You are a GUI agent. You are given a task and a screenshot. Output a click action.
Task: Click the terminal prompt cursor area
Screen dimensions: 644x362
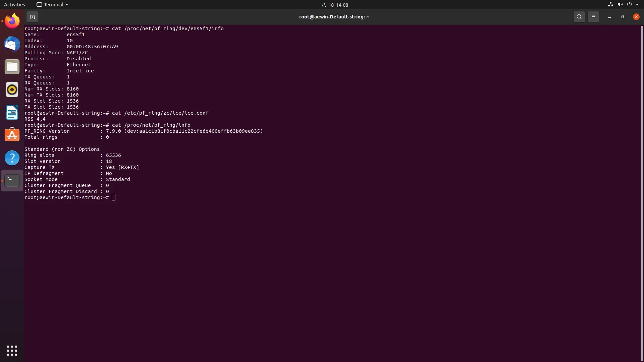click(114, 197)
